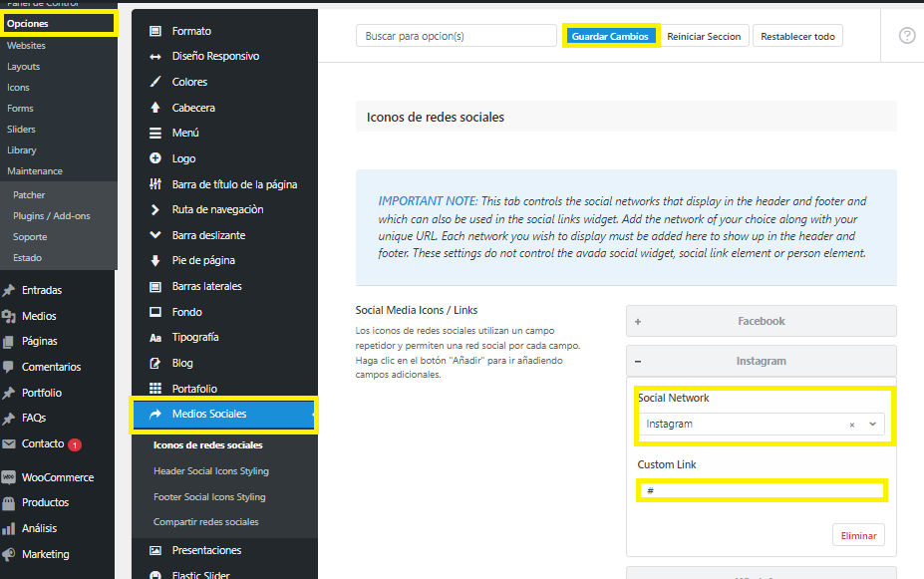Image resolution: width=924 pixels, height=579 pixels.
Task: Clear the Instagram selection with the x
Action: point(852,425)
